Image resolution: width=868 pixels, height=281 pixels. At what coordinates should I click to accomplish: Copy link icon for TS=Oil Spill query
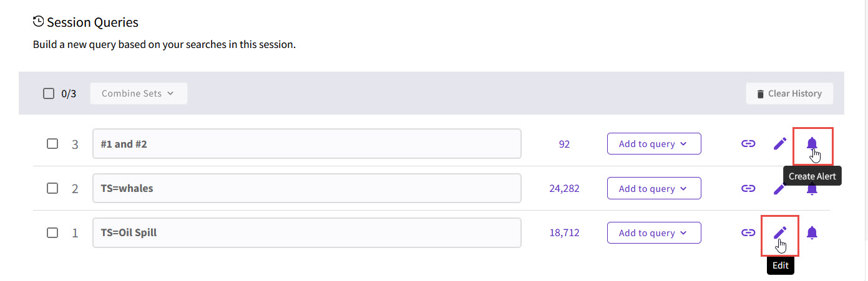[x=748, y=233]
